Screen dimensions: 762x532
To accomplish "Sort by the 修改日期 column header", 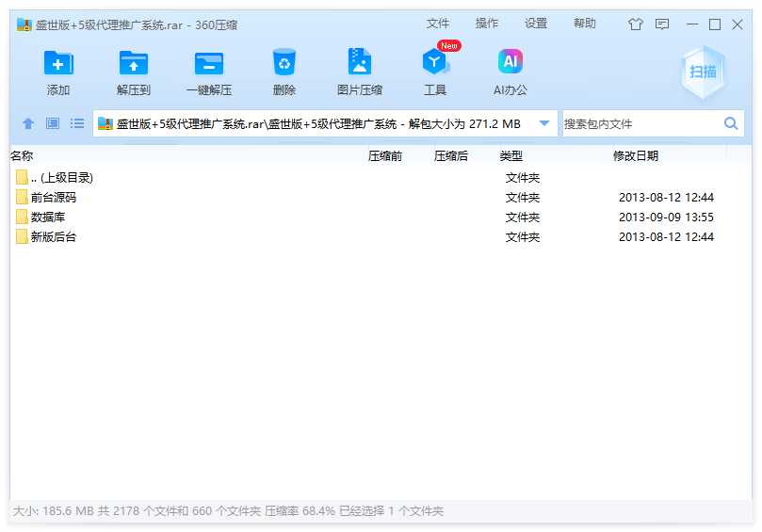I will [636, 156].
